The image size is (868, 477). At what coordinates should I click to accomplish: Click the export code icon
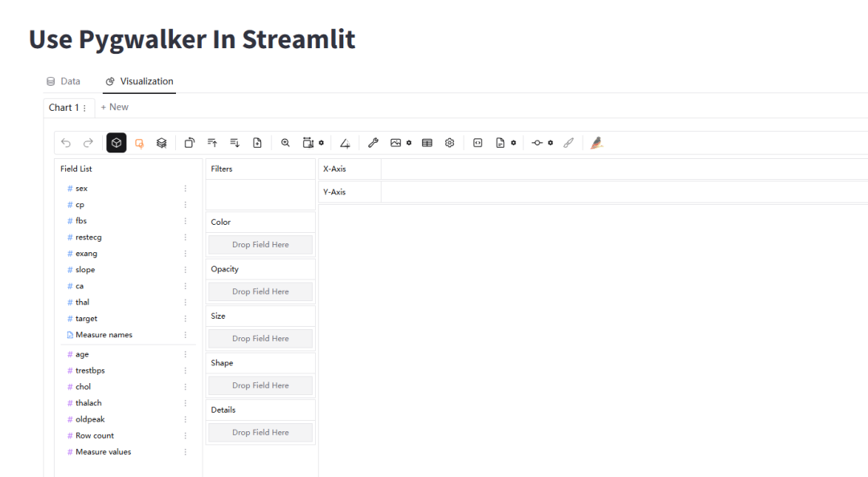point(477,143)
